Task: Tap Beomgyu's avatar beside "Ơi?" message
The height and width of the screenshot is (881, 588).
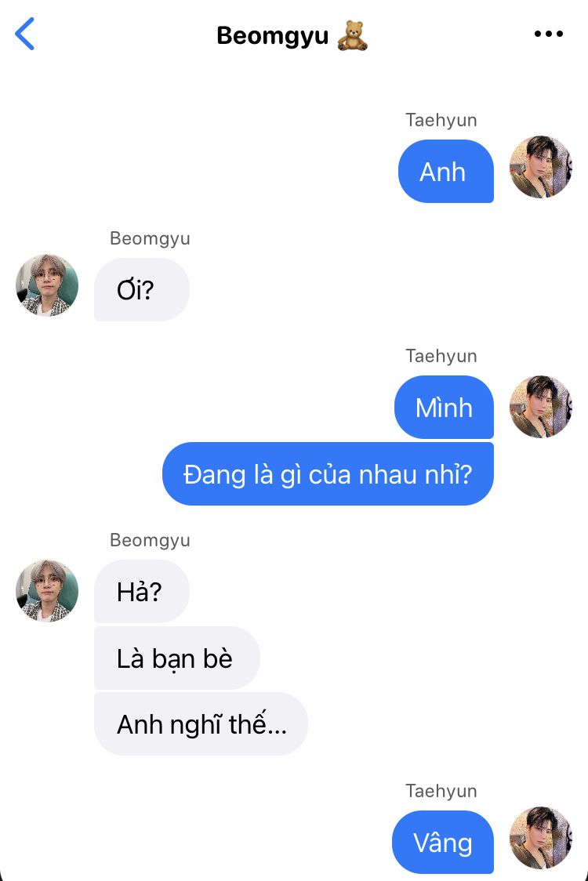Action: pyautogui.click(x=47, y=285)
